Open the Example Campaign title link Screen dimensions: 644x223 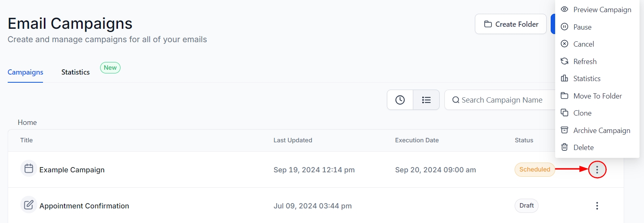point(72,170)
